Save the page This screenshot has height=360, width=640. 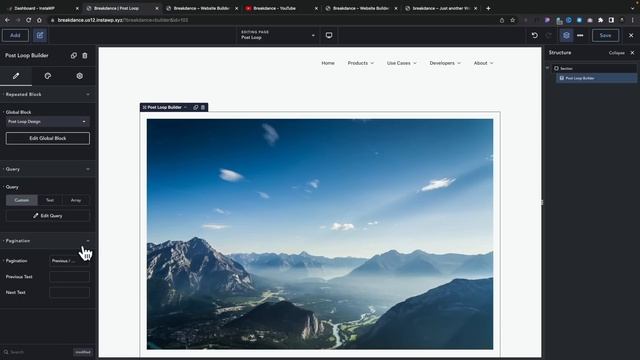coord(605,36)
